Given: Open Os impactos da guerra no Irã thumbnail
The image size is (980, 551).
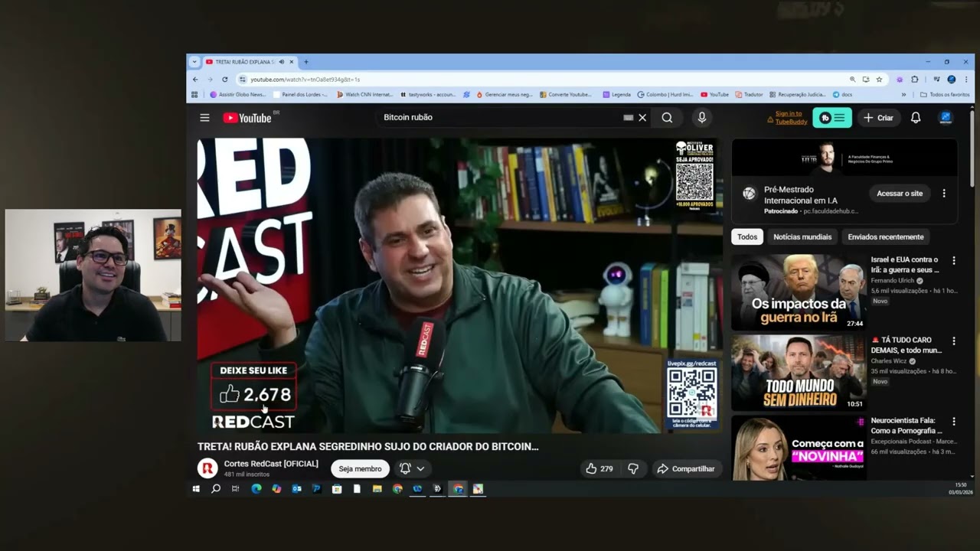Looking at the screenshot, I should [799, 292].
